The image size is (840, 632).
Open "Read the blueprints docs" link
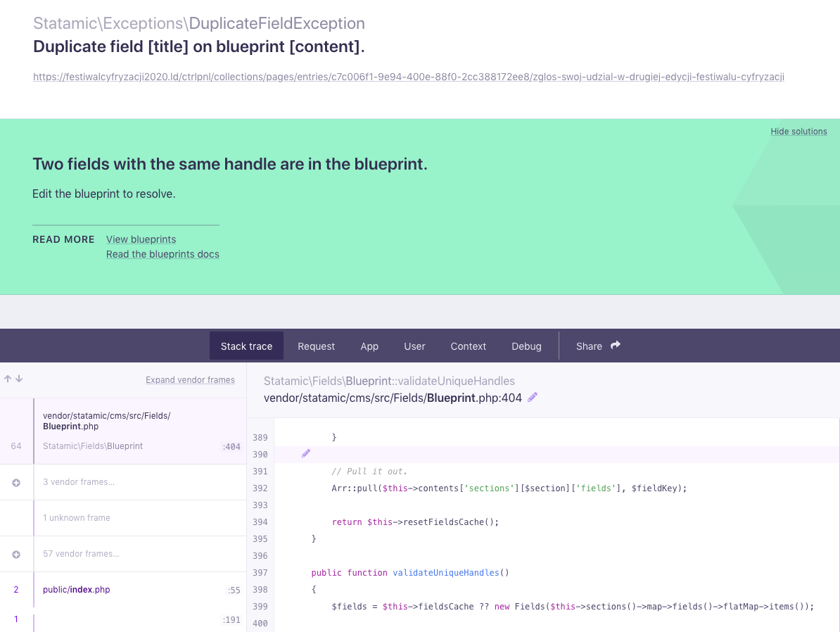coord(163,254)
